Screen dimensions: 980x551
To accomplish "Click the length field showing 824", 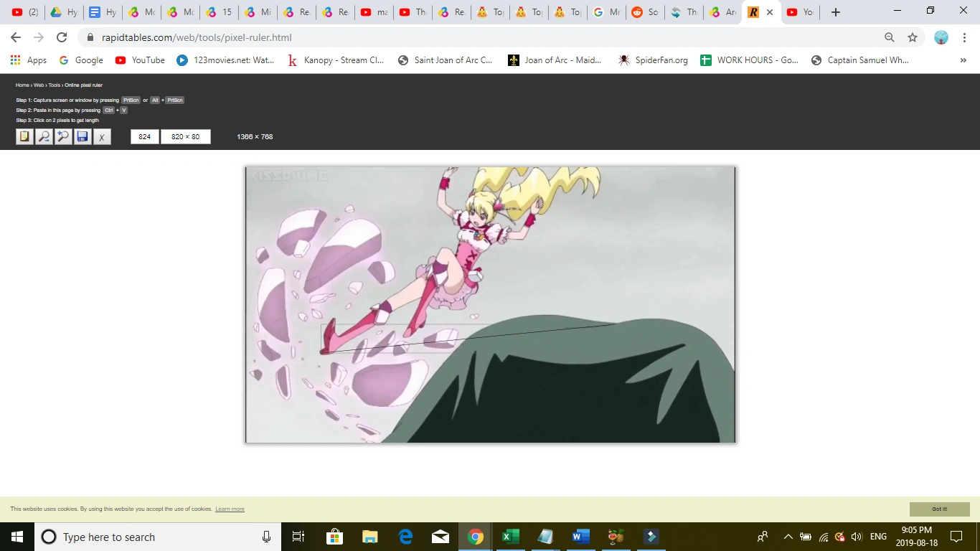I will (x=145, y=136).
